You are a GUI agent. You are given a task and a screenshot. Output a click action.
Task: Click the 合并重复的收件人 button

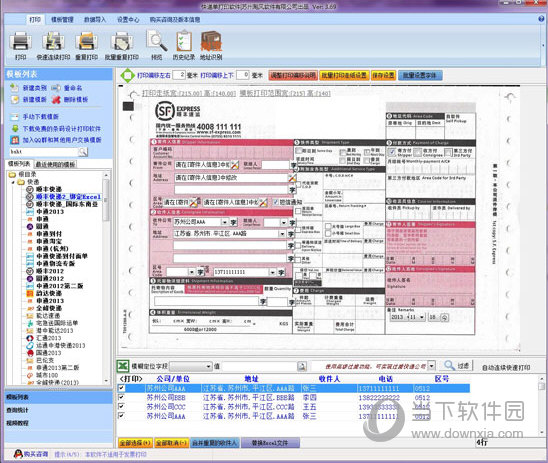215,443
